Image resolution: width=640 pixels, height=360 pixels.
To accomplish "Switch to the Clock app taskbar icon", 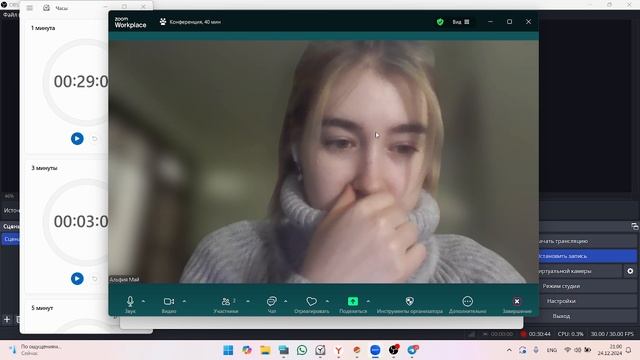I will 320,350.
